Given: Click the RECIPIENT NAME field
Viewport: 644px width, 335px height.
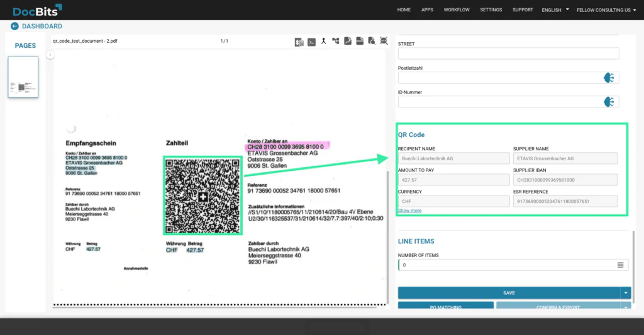Looking at the screenshot, I should (x=453, y=158).
